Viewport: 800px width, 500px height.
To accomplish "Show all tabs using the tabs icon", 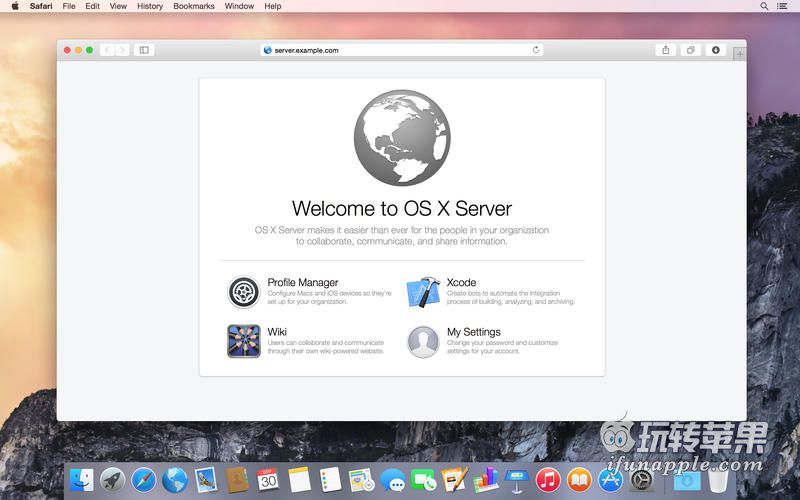I will pos(691,50).
